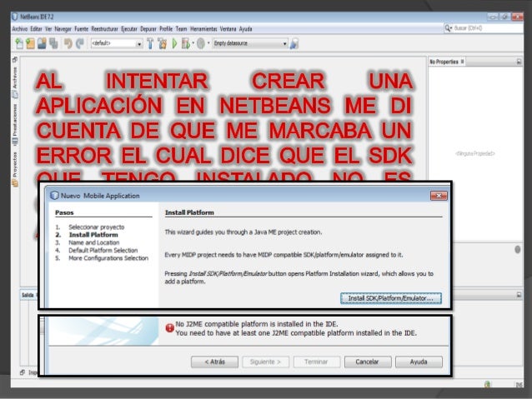This screenshot has width=532, height=399.
Task: Click the New Project toolbar icon
Action: 31,43
